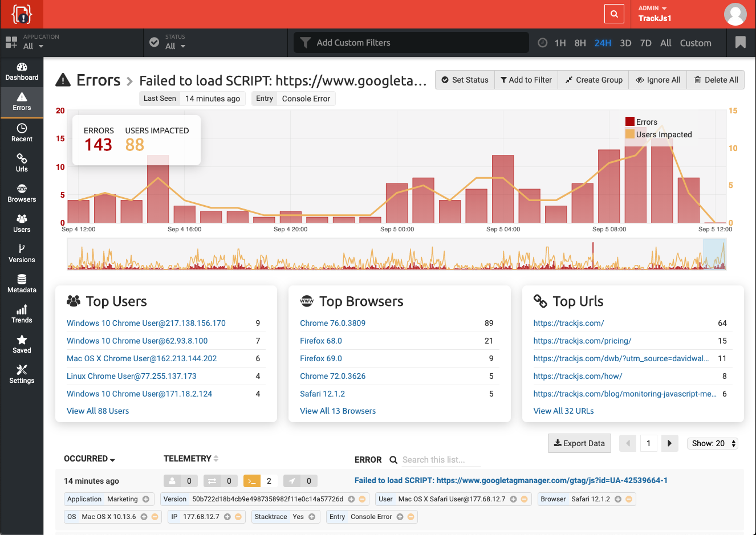Open the user avatar profile menu
Viewport: 756px width, 535px height.
735,14
